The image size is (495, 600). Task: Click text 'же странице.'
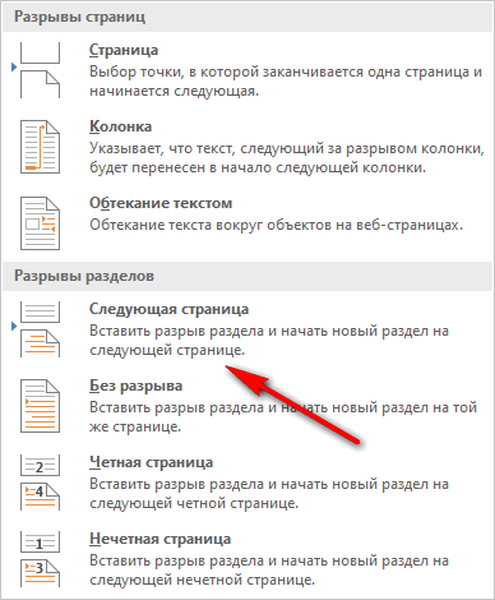tap(135, 426)
